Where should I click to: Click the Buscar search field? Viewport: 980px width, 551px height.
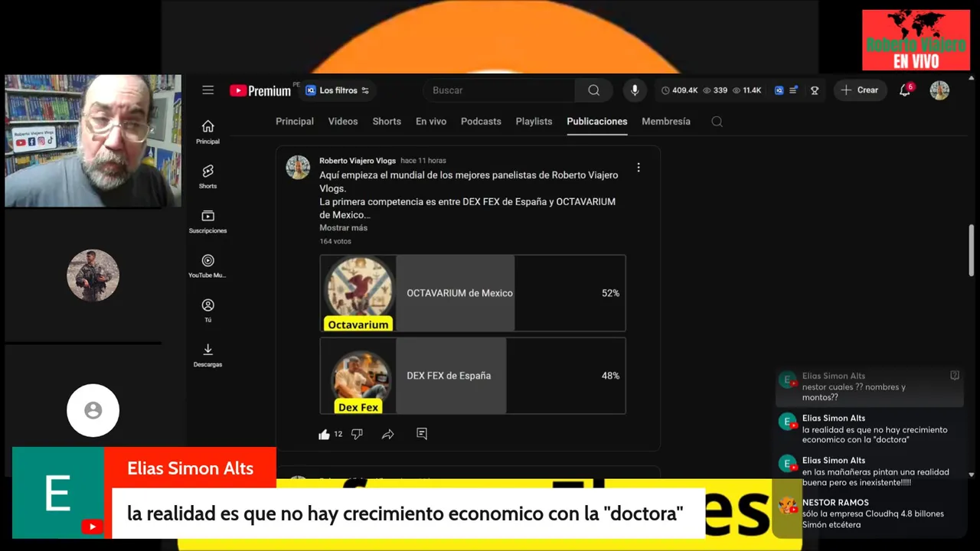click(x=499, y=90)
